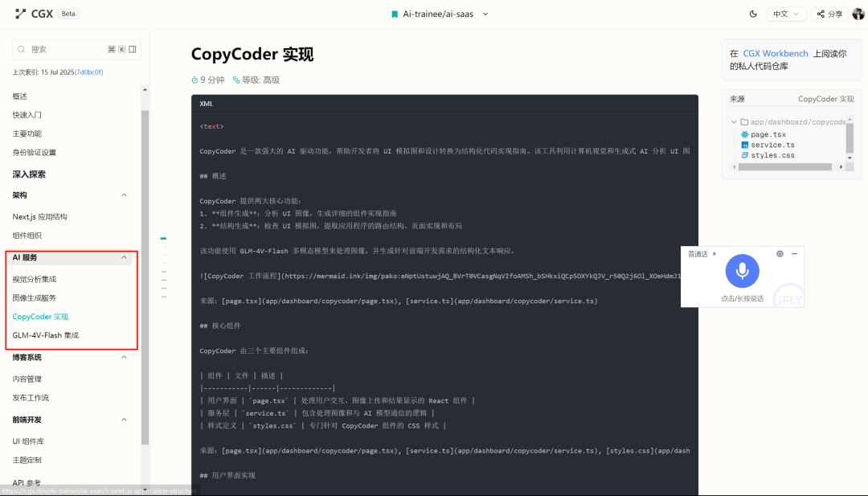Open styles.css in source tree
Screen dimensions: 868x496
773,156
